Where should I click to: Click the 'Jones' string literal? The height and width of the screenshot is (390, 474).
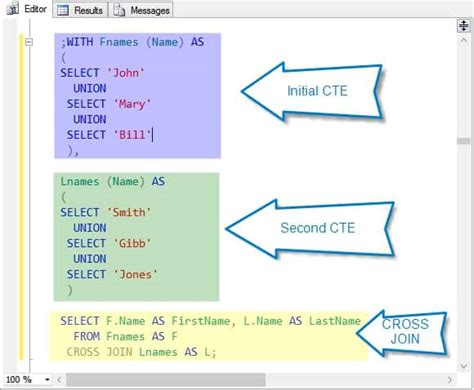136,274
